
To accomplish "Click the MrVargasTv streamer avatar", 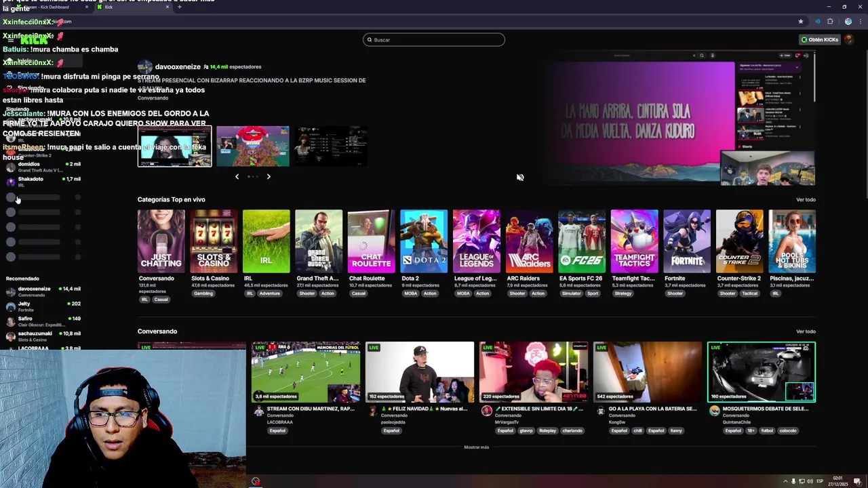I will 486,411.
